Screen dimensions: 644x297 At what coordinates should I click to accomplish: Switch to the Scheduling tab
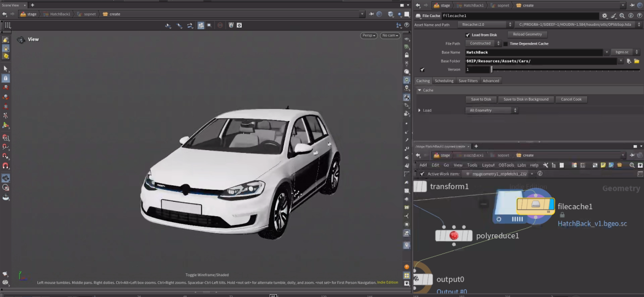(x=444, y=81)
